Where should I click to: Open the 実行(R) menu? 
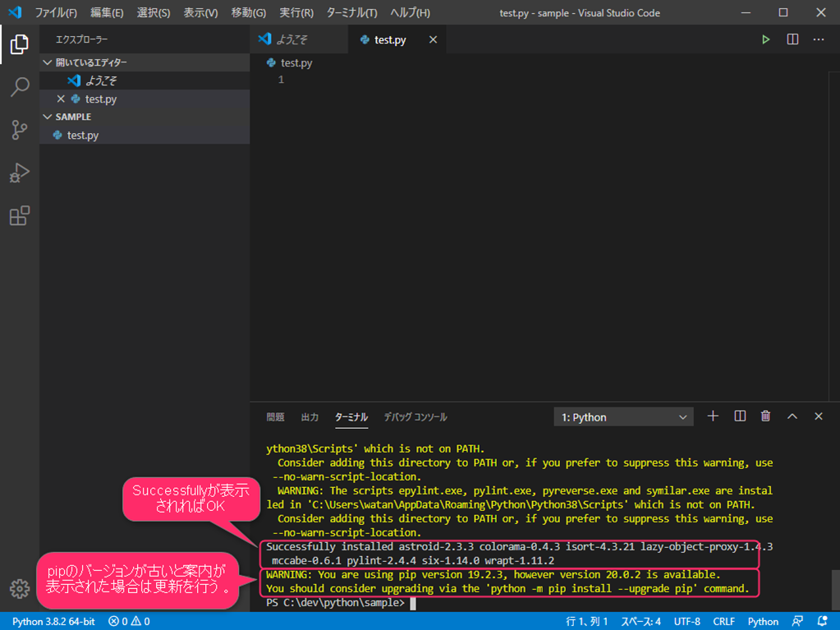coord(296,12)
